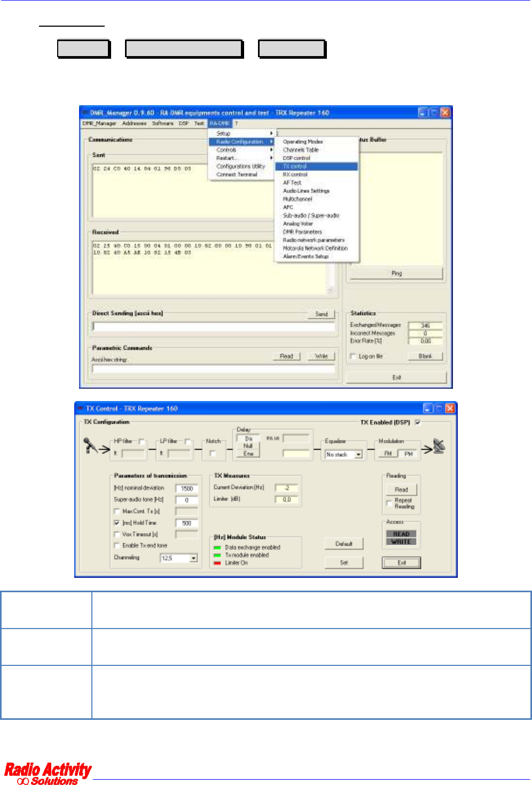This screenshot has height=785, width=532.
Task: Tick the Notch checkbox
Action: pos(213,453)
